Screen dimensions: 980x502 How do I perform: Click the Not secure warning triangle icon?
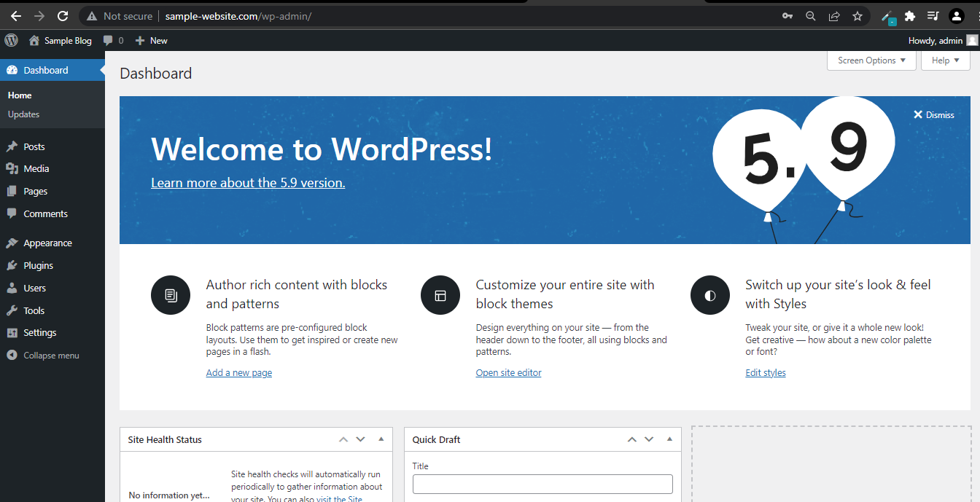[x=91, y=16]
